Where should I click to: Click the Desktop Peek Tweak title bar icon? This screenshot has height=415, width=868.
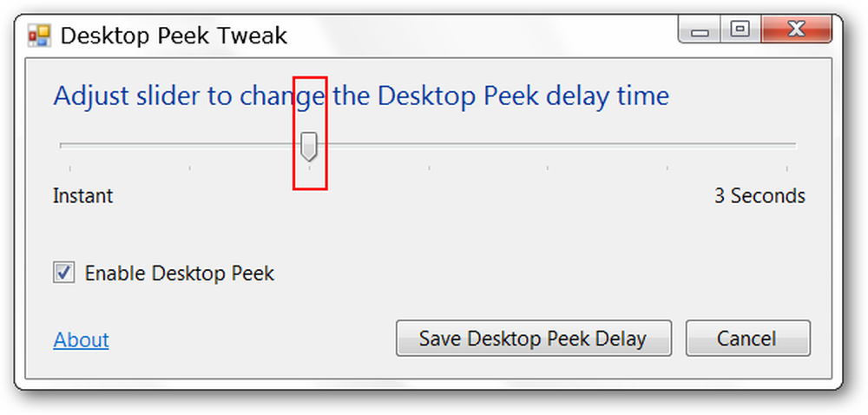point(39,36)
